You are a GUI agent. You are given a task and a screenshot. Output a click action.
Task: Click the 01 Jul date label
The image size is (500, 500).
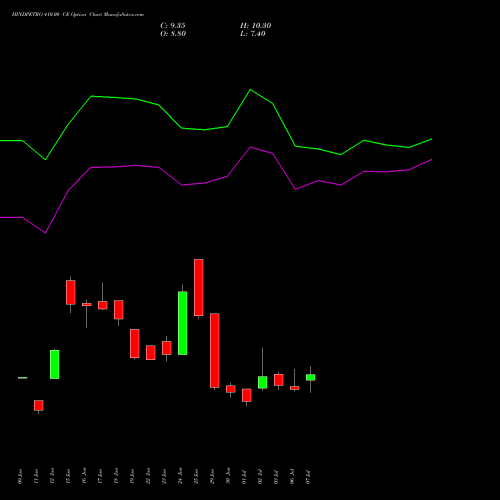coord(244,476)
